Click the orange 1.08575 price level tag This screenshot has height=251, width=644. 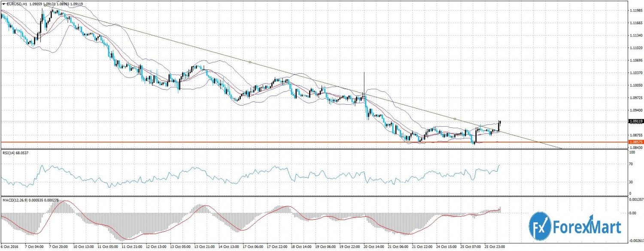point(635,142)
